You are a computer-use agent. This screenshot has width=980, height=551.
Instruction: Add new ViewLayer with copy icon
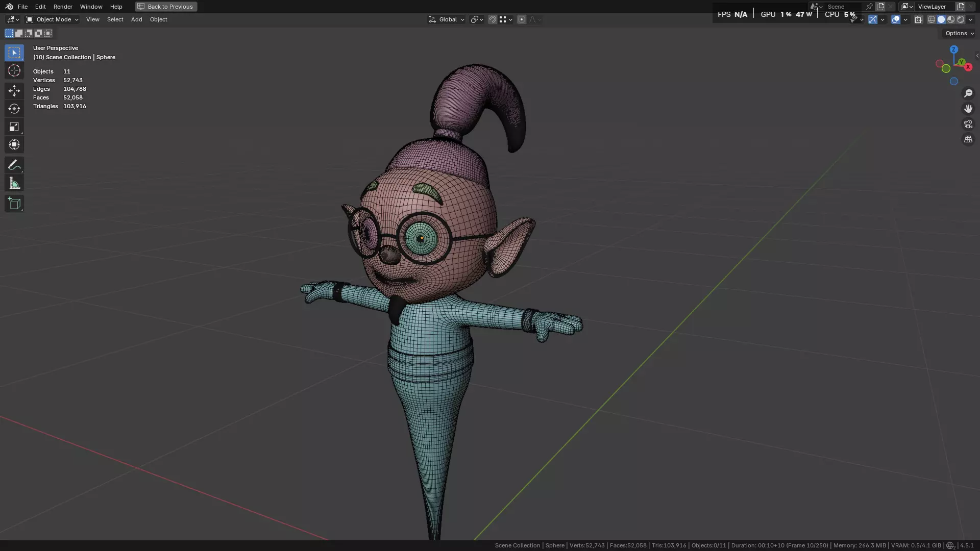(x=961, y=7)
